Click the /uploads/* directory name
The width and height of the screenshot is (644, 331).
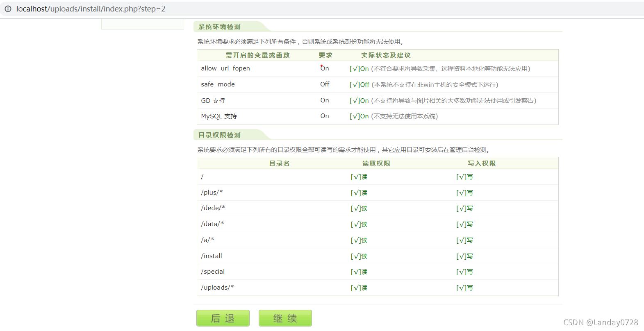[x=217, y=288]
